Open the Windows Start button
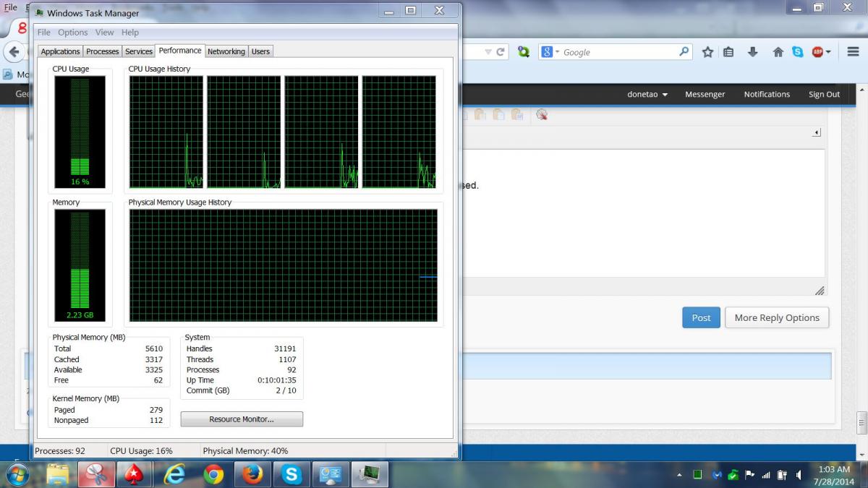The width and height of the screenshot is (868, 488). click(x=17, y=474)
